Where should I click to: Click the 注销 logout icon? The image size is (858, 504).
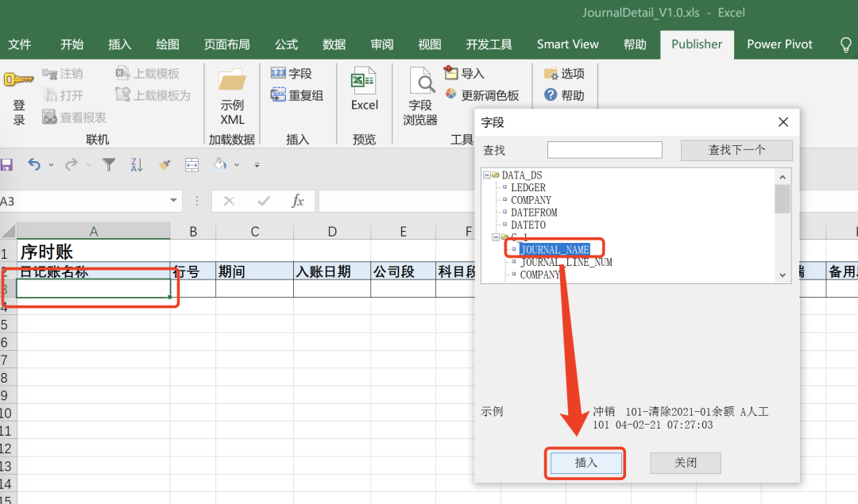point(50,74)
